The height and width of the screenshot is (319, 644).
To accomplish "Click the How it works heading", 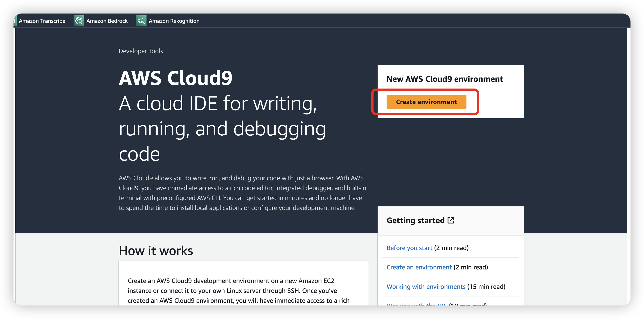I will [x=156, y=251].
